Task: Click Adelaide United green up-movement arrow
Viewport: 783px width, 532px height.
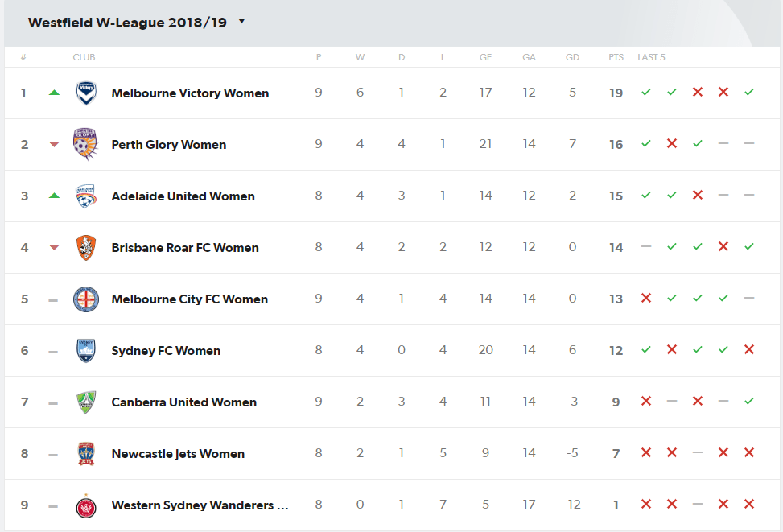Action: 55,196
